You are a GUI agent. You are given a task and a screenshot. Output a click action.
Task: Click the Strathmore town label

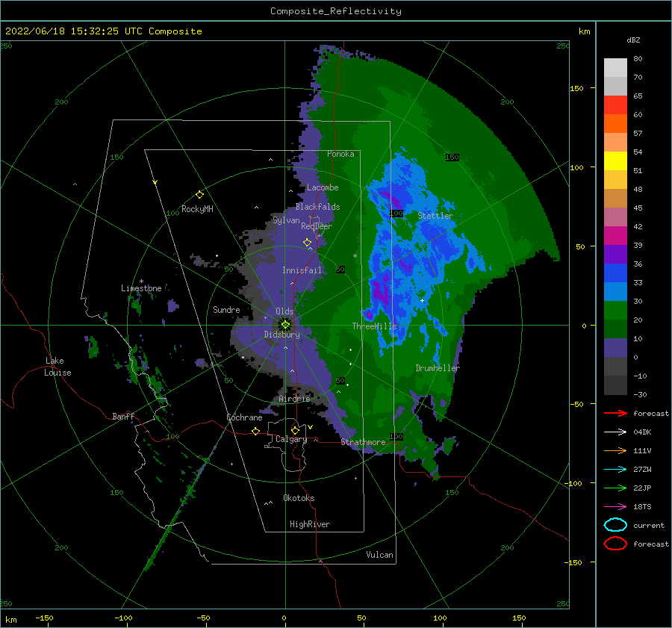(363, 442)
